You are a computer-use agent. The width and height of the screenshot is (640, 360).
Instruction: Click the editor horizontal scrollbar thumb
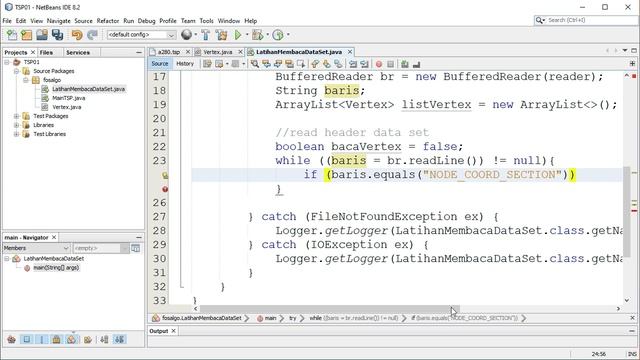[330, 309]
